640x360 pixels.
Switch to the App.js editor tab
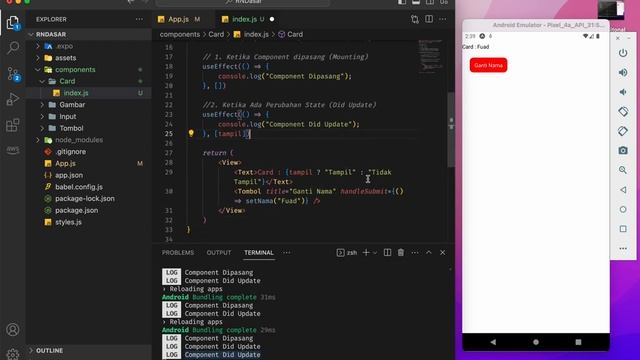click(179, 19)
